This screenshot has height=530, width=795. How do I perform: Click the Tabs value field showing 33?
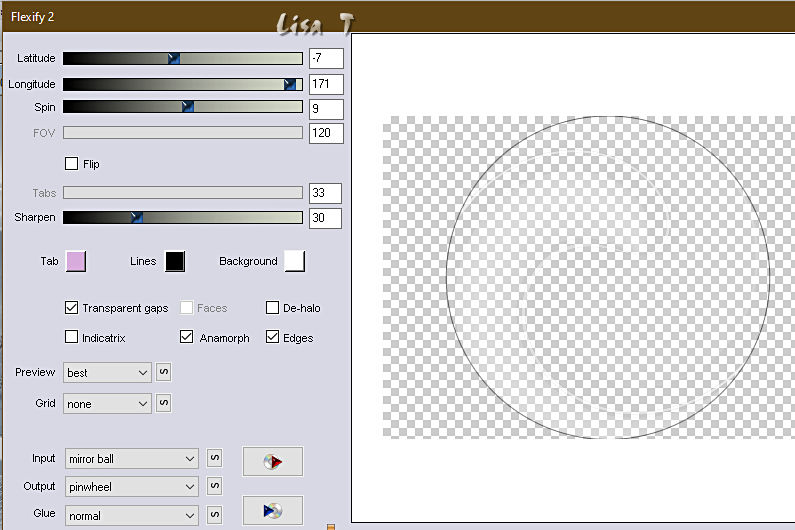pos(325,193)
